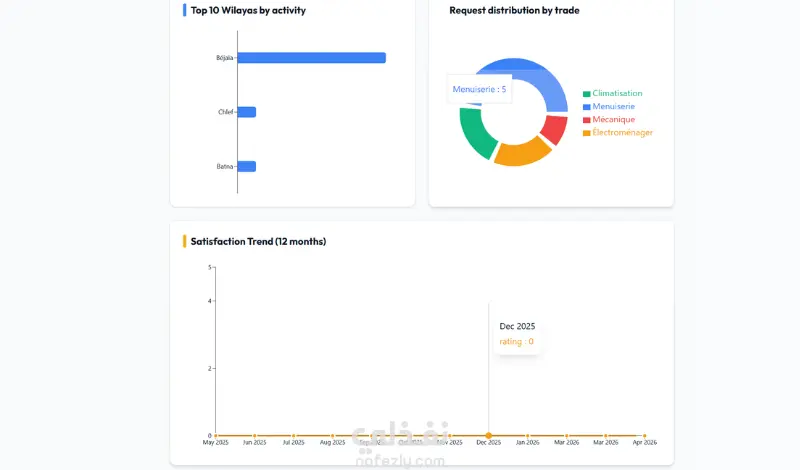This screenshot has width=800, height=470.
Task: Click the Béjaïa axis label
Action: [x=224, y=58]
